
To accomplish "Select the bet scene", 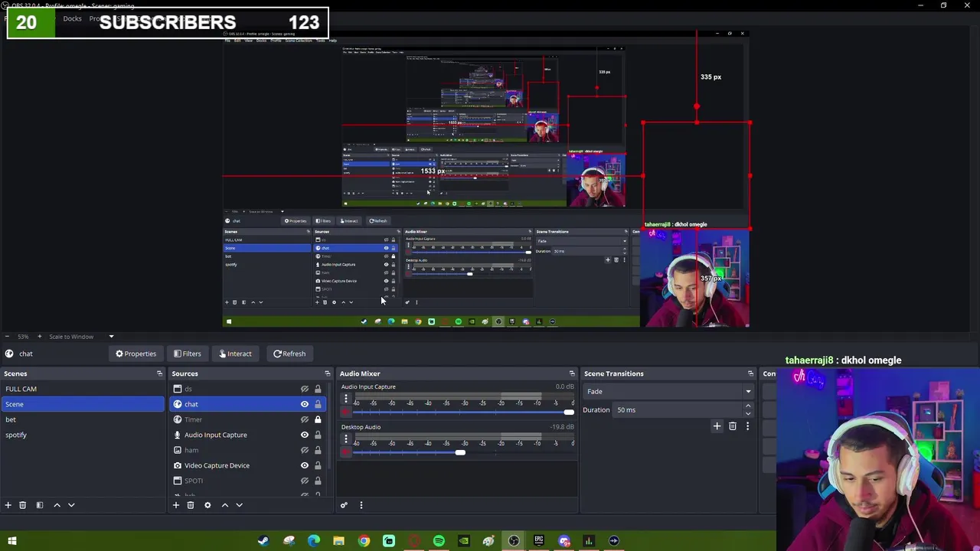I will (82, 419).
